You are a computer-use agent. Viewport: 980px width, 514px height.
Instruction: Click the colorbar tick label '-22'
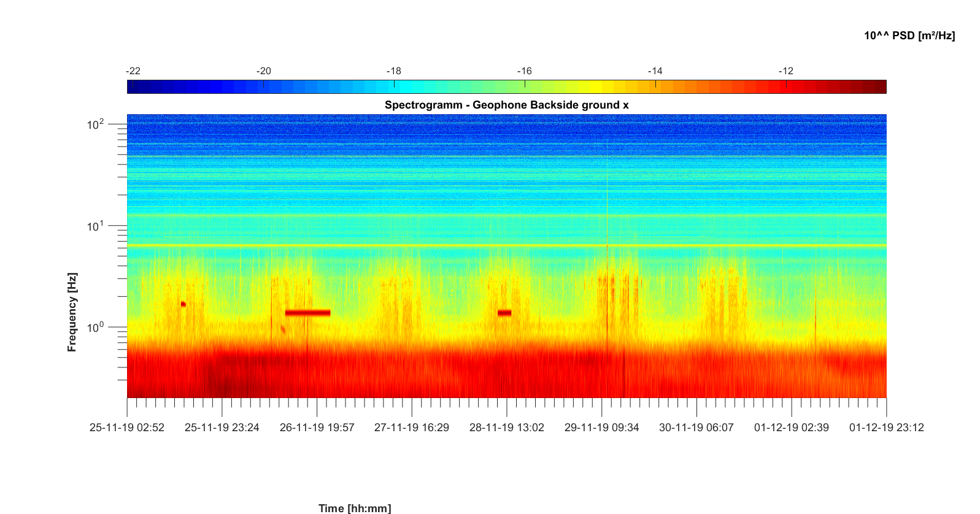click(133, 71)
